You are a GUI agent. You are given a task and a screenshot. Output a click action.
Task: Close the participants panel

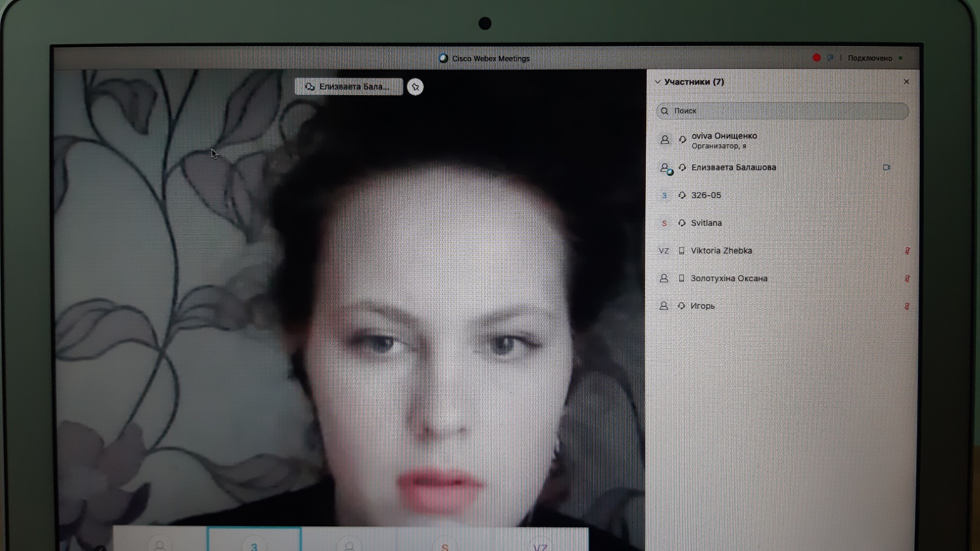(x=906, y=82)
